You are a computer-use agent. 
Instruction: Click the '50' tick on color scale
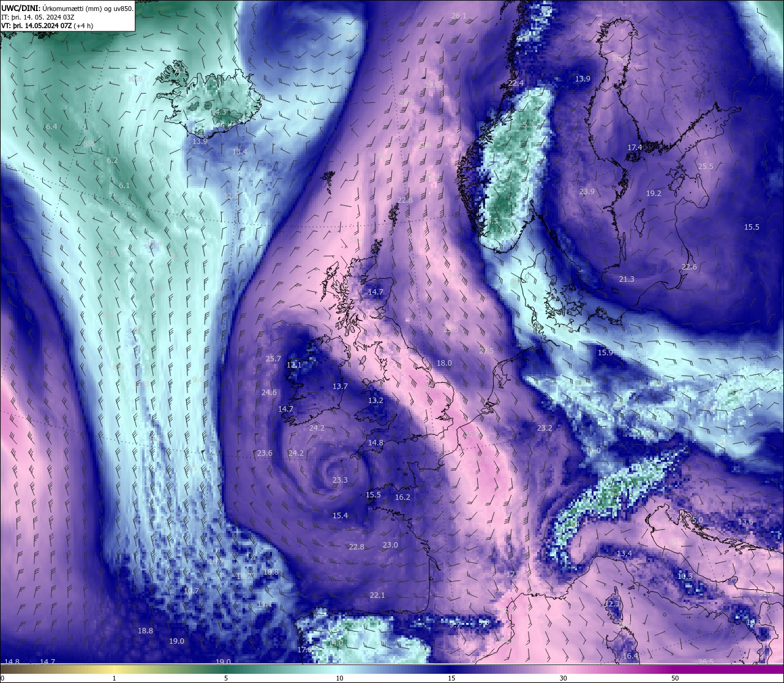(x=675, y=678)
